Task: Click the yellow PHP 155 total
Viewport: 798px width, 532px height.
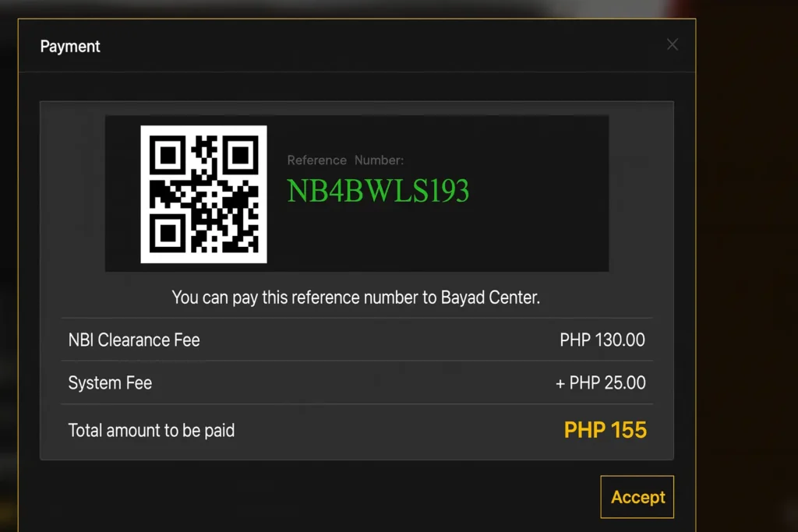Action: point(606,430)
